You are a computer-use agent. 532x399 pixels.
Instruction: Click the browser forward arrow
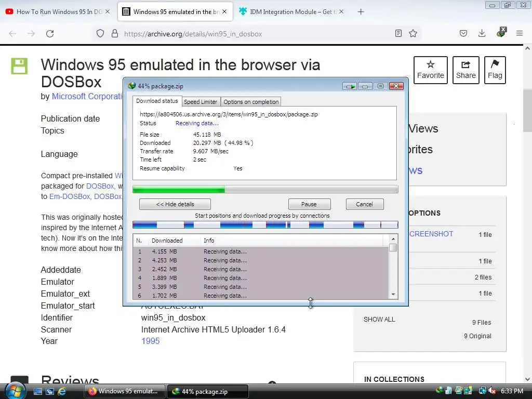click(31, 34)
